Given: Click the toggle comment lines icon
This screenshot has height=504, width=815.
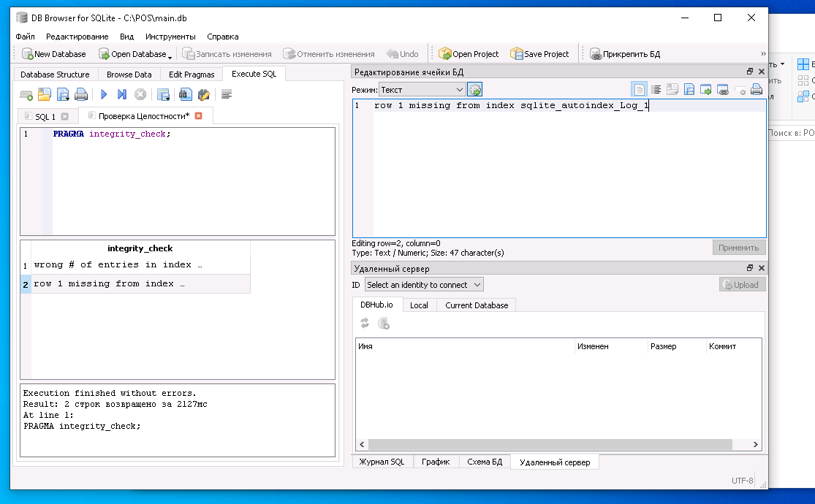Looking at the screenshot, I should (227, 94).
